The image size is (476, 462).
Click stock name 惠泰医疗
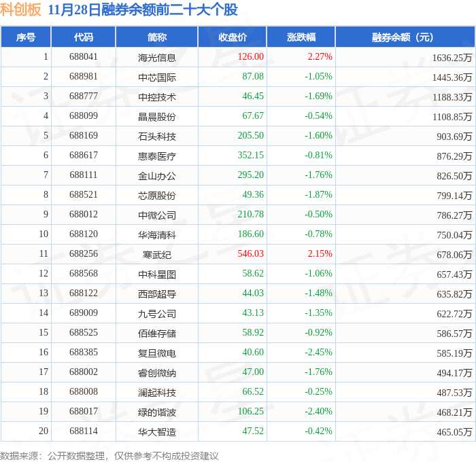tap(157, 156)
